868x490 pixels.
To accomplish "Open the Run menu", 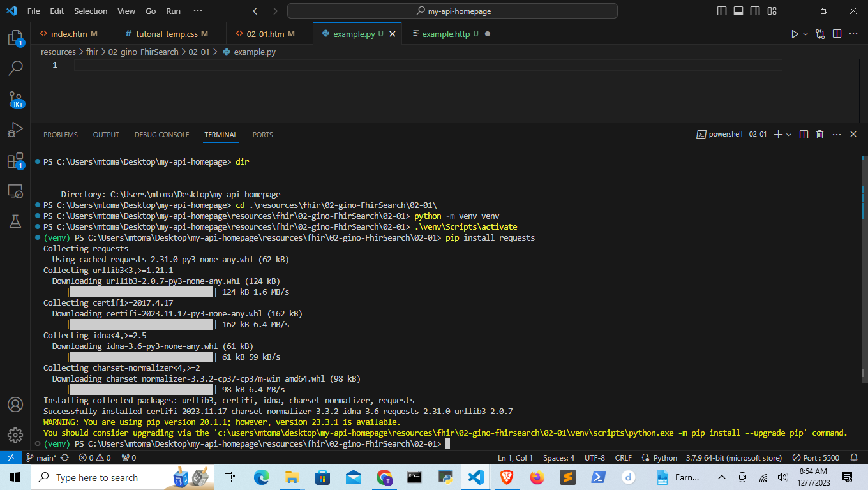I will (x=173, y=11).
